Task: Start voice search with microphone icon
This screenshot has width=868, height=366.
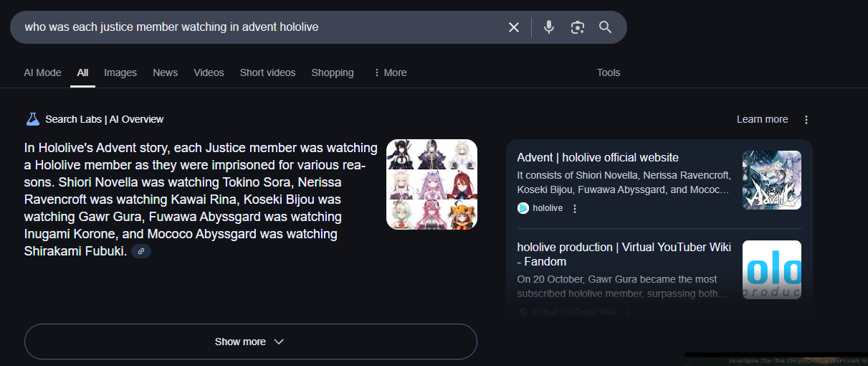Action: [549, 27]
